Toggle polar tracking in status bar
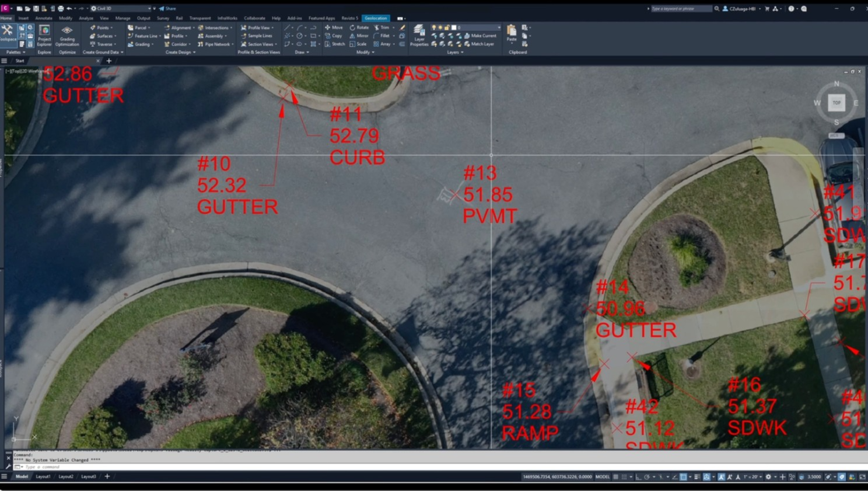The width and height of the screenshot is (868, 491). 647,477
